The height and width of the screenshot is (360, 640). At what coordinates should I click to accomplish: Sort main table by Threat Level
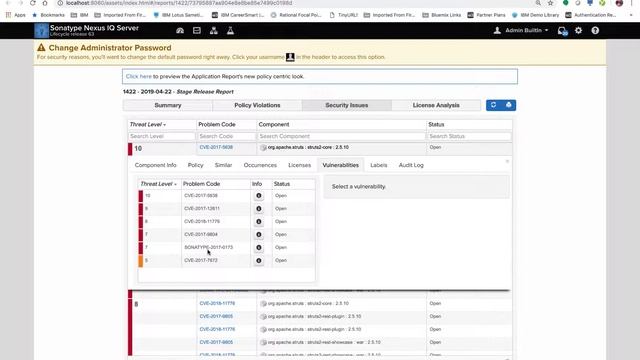148,124
